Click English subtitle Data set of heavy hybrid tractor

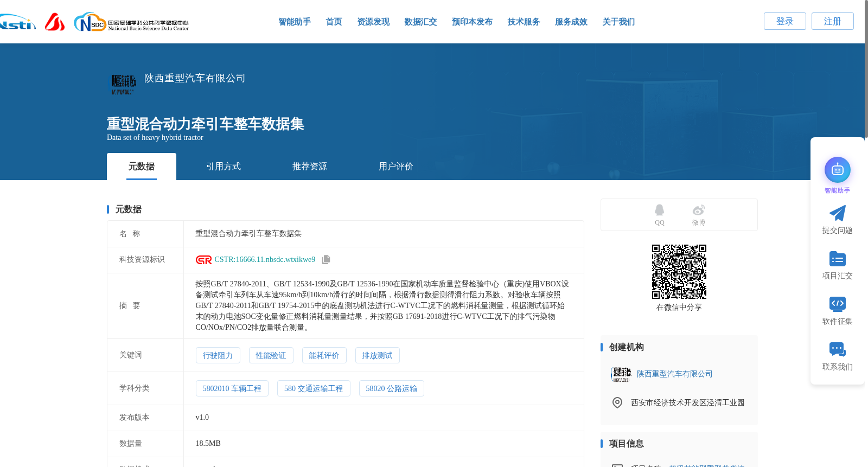pyautogui.click(x=155, y=138)
